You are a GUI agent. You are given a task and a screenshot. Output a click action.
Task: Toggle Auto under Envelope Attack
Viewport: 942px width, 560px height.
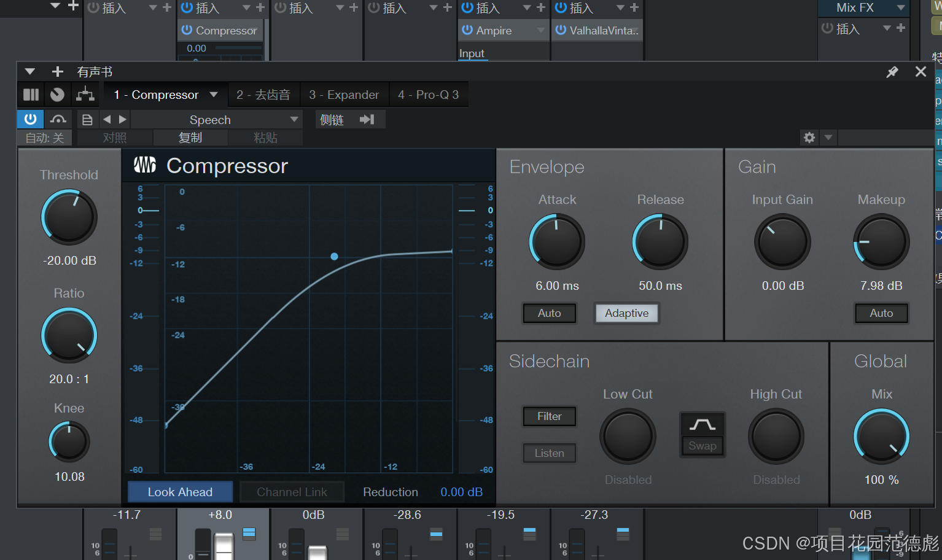point(550,313)
